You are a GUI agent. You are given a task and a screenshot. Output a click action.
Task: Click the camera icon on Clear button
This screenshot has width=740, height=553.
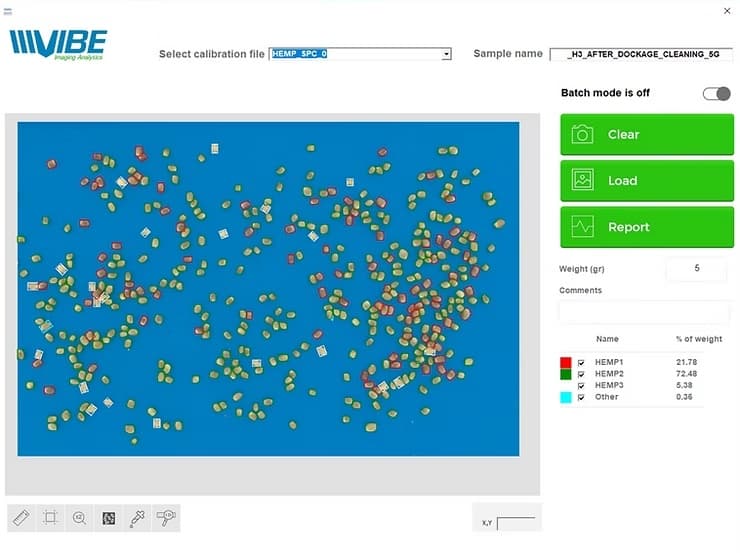[582, 134]
